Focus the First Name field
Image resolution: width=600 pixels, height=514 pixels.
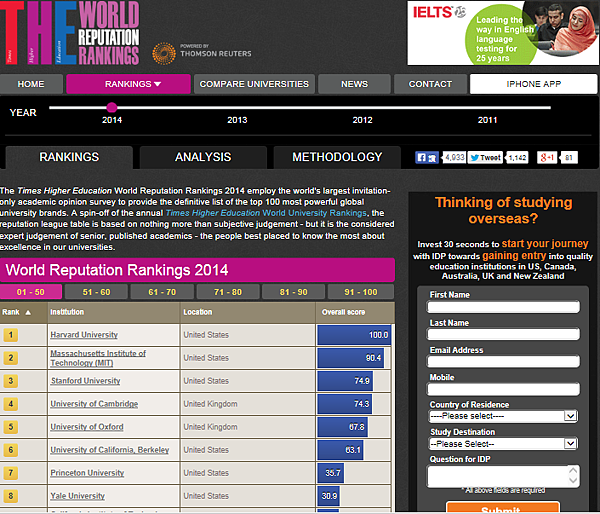click(x=503, y=307)
